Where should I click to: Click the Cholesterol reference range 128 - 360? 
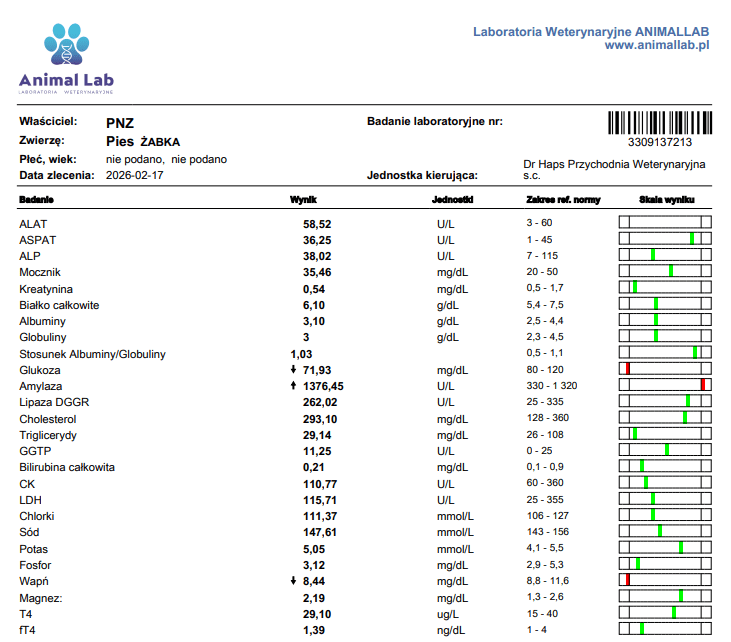548,418
